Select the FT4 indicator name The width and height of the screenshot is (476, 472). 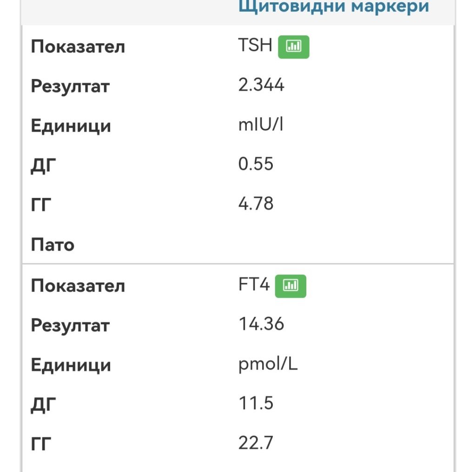[254, 285]
